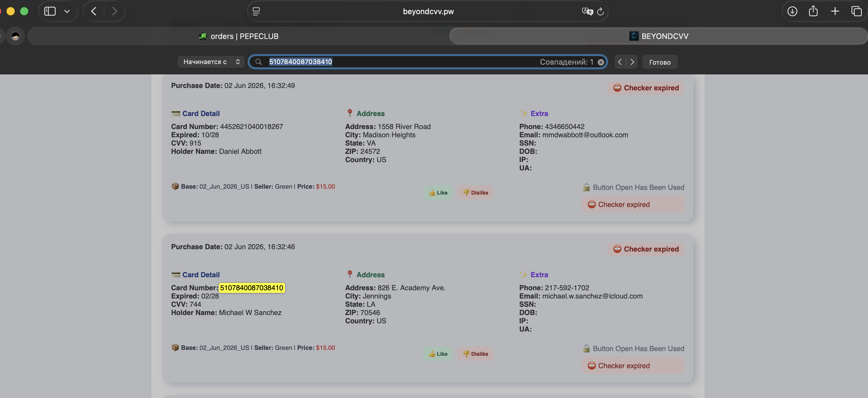Click the find-on-page magnifier icon
This screenshot has height=398, width=868.
258,62
